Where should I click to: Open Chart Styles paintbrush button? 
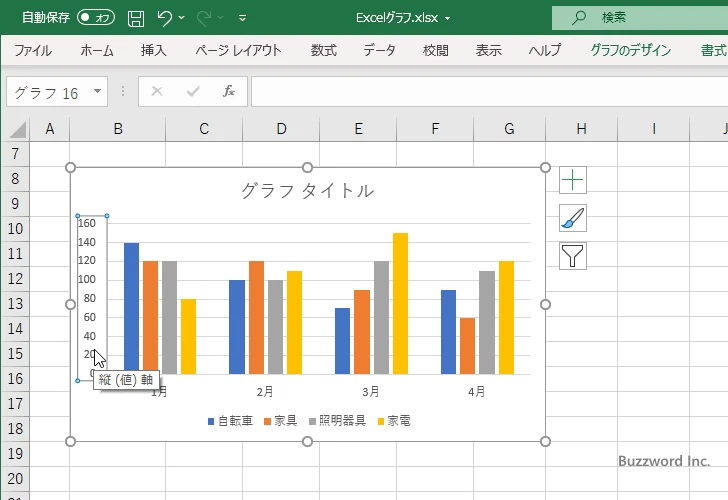pyautogui.click(x=572, y=218)
